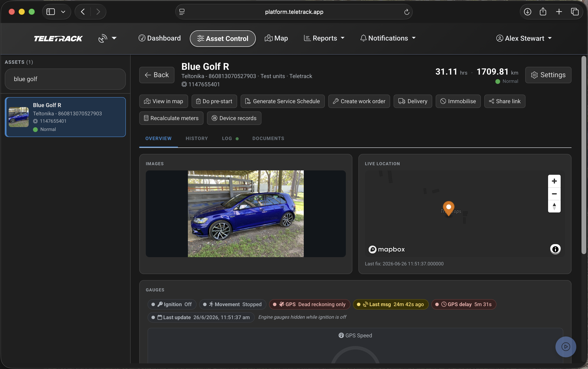Click Recalculate meters

tap(171, 118)
